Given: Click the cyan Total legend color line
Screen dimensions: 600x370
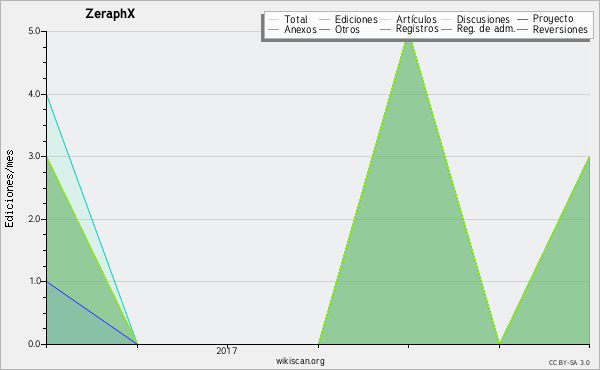Looking at the screenshot, I should (x=274, y=20).
